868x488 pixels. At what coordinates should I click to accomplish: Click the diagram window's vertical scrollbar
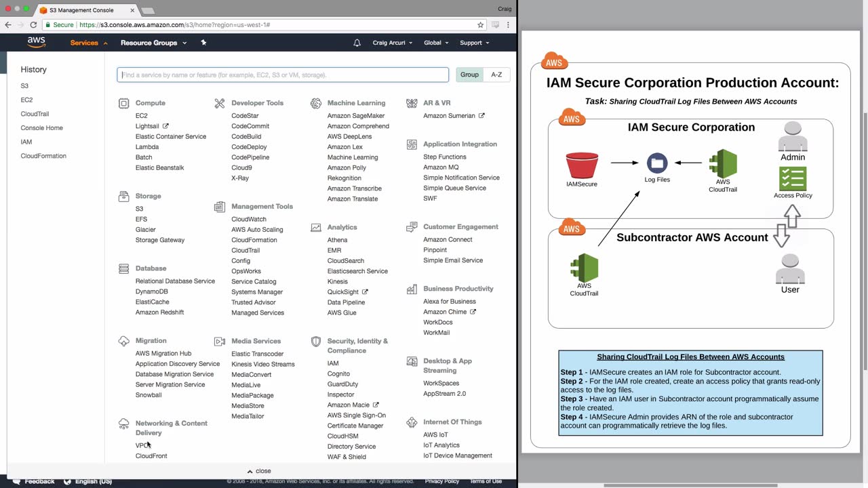click(x=865, y=241)
